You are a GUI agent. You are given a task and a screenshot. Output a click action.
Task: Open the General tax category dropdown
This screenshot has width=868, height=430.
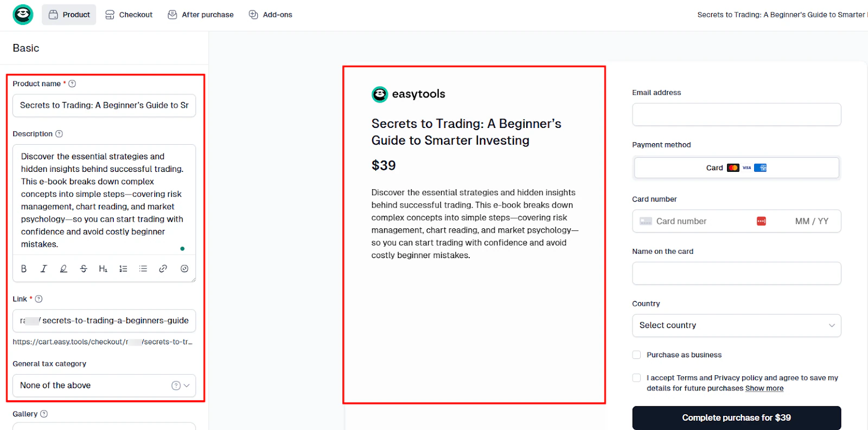(104, 386)
